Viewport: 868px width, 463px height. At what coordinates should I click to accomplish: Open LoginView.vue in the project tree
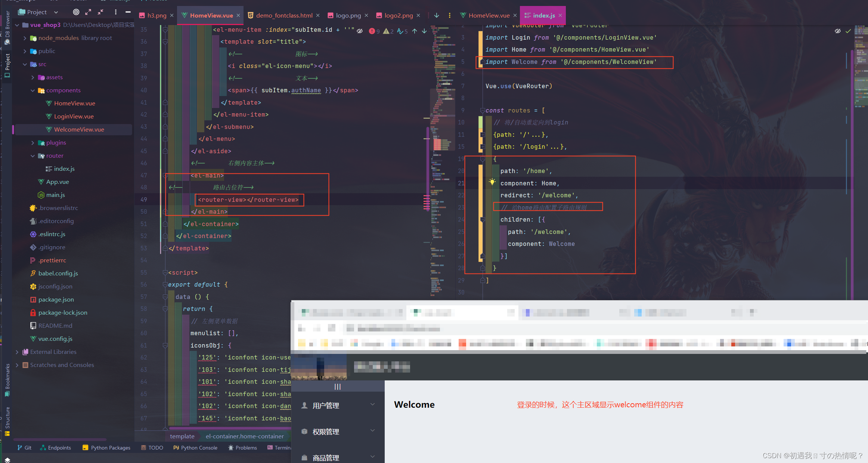click(74, 117)
